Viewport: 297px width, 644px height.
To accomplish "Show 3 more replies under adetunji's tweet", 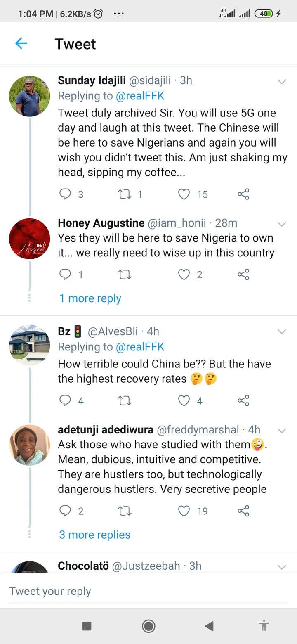I will click(94, 535).
